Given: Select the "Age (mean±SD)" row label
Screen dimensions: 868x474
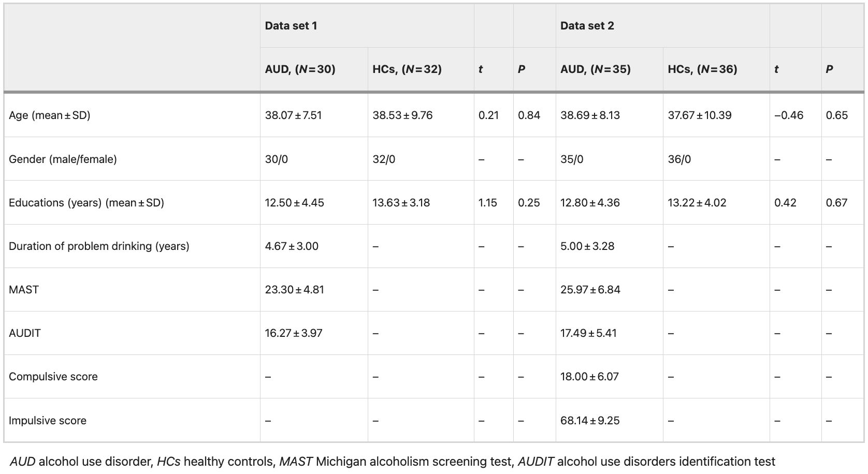Looking at the screenshot, I should point(50,115).
